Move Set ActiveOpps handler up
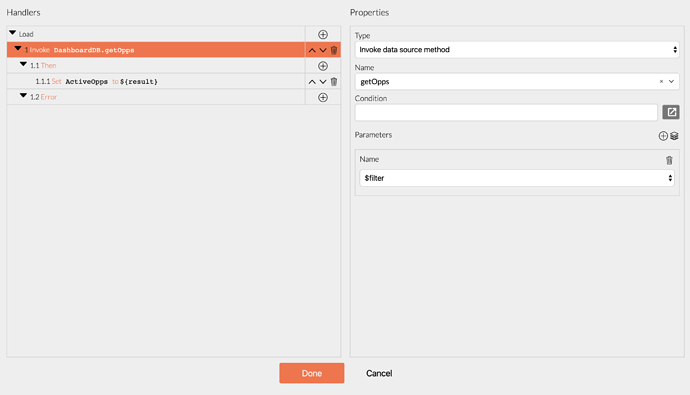This screenshot has width=690, height=395. 312,82
